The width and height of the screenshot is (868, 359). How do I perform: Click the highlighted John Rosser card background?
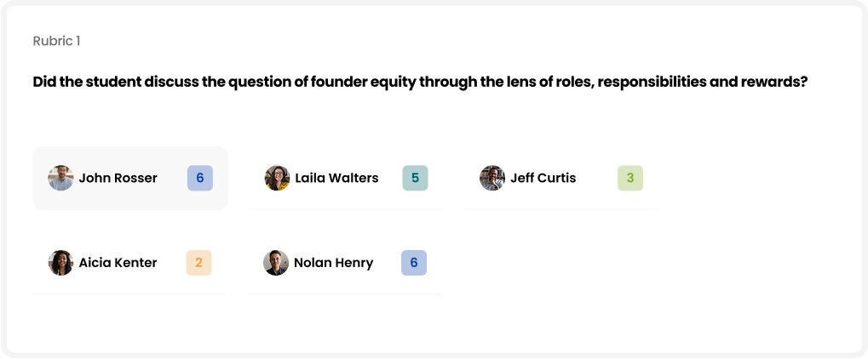[130, 178]
